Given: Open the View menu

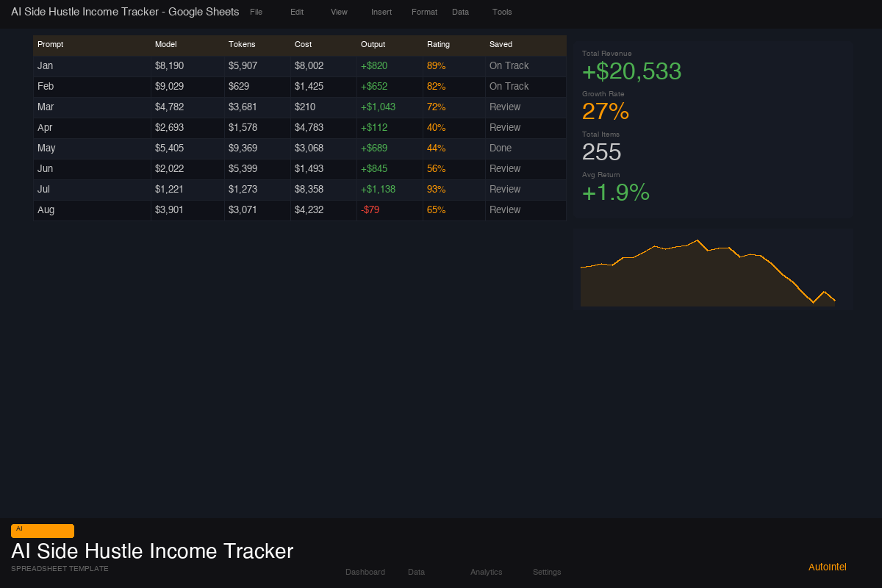Looking at the screenshot, I should (339, 12).
